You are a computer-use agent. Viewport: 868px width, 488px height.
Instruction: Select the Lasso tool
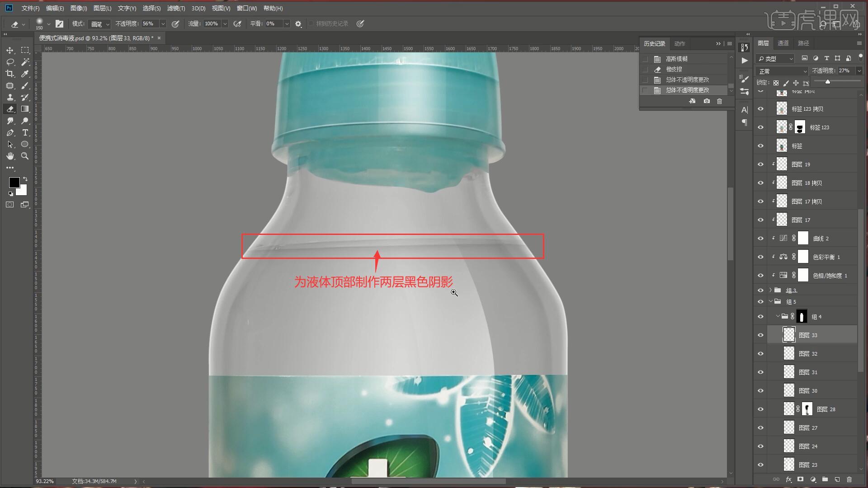click(10, 62)
